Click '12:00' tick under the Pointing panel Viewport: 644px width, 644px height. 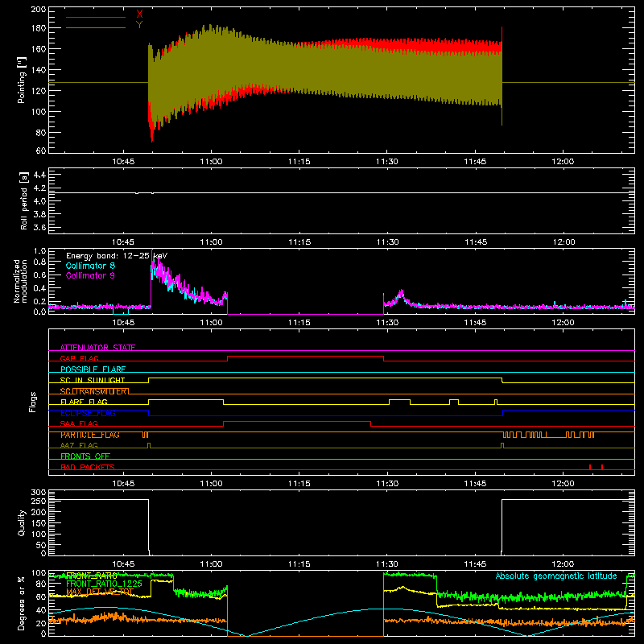coord(563,162)
